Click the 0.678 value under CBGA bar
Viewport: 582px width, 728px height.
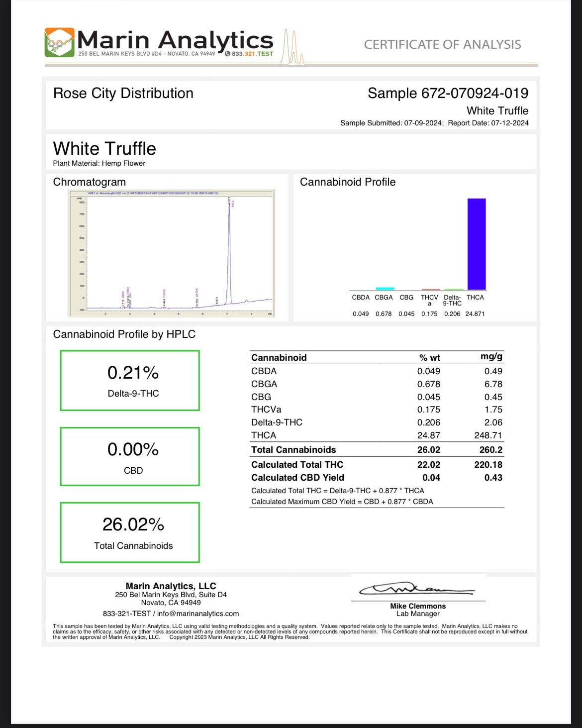click(x=384, y=314)
